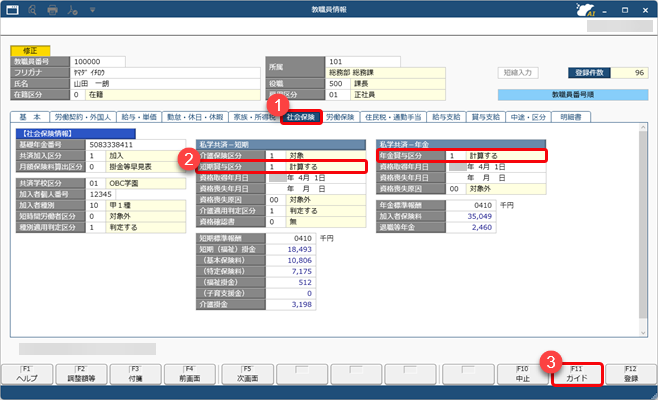658x400 pixels.
Task: Click the 基本保険料 value 10,806
Action: point(291,260)
